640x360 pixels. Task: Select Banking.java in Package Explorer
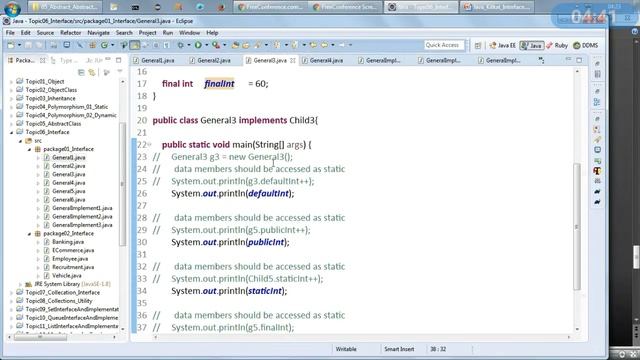68,242
